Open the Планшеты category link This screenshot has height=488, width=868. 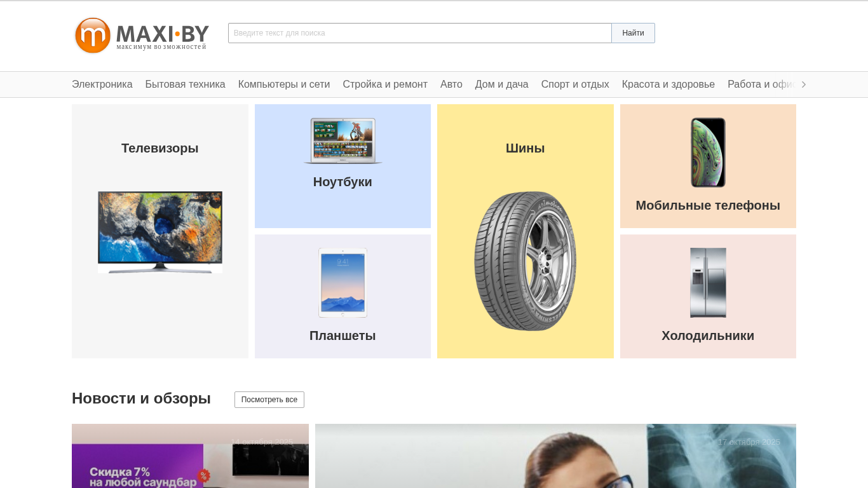[x=342, y=335]
